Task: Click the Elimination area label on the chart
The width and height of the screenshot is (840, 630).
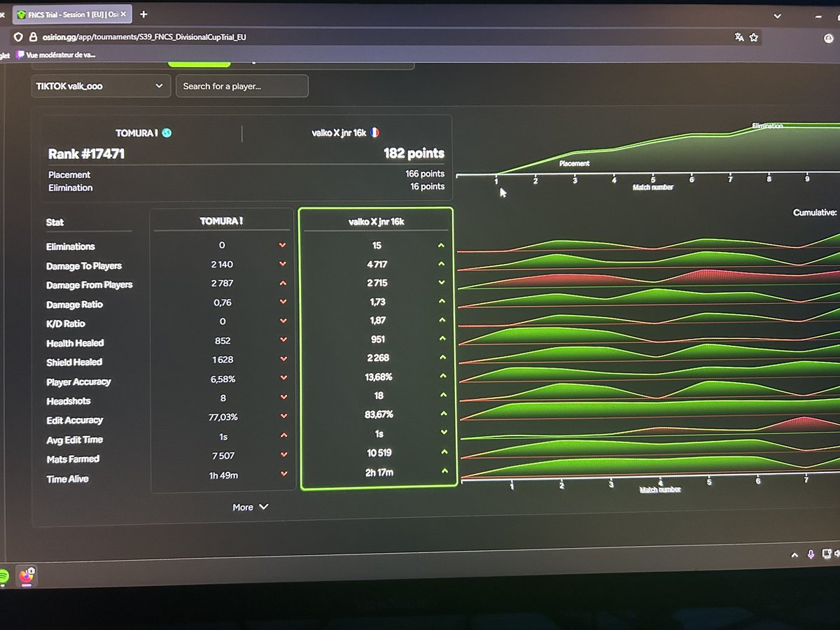Action: click(767, 126)
